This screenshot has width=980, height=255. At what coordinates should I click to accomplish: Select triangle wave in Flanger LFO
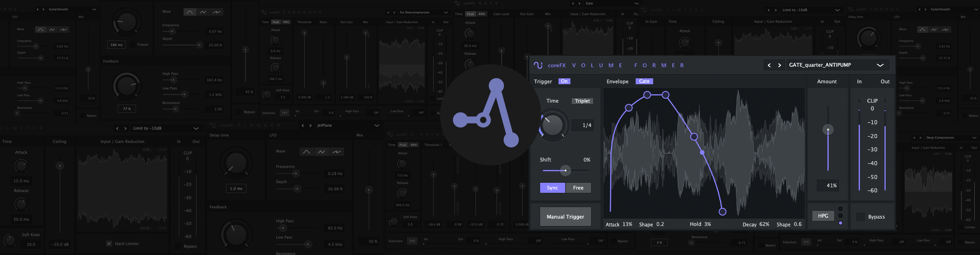pyautogui.click(x=321, y=152)
